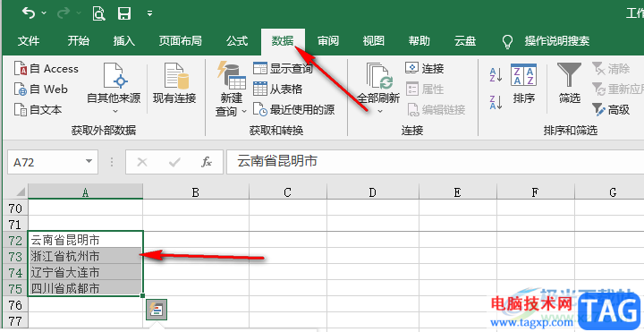644x332 pixels.
Task: Open the Name Box dropdown arrow
Action: coord(89,161)
